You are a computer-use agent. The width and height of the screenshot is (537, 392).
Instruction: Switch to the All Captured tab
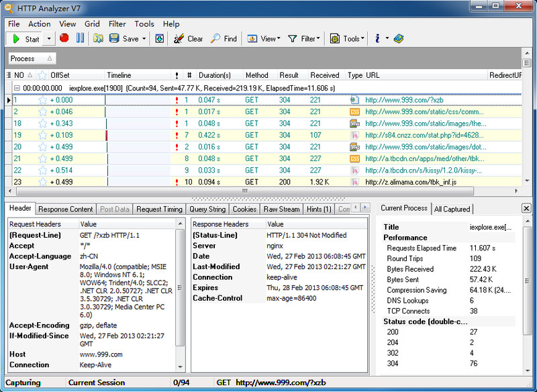click(x=452, y=209)
